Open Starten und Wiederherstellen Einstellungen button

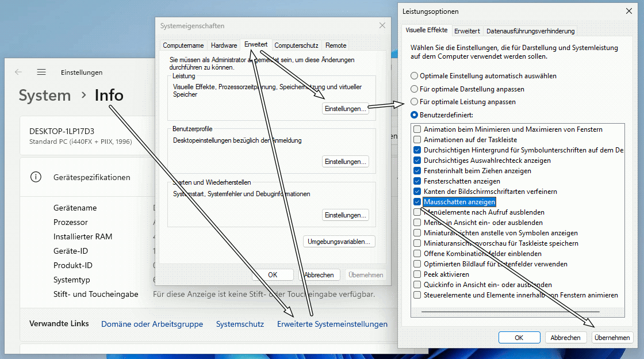click(x=345, y=215)
